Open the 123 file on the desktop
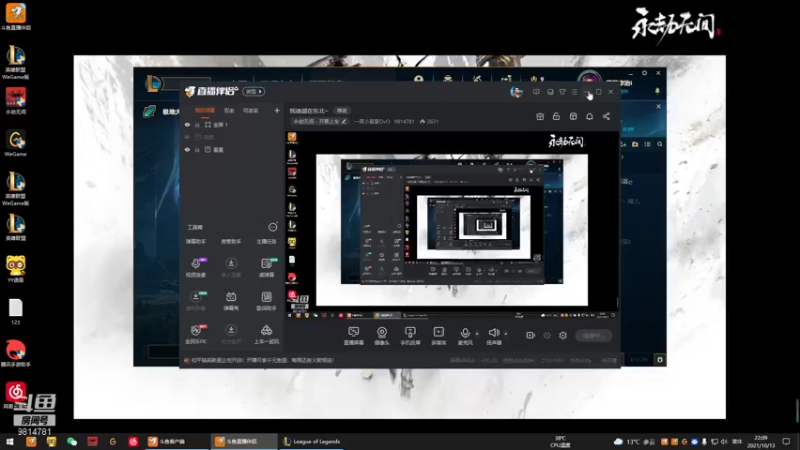This screenshot has width=800, height=450. coord(15,311)
